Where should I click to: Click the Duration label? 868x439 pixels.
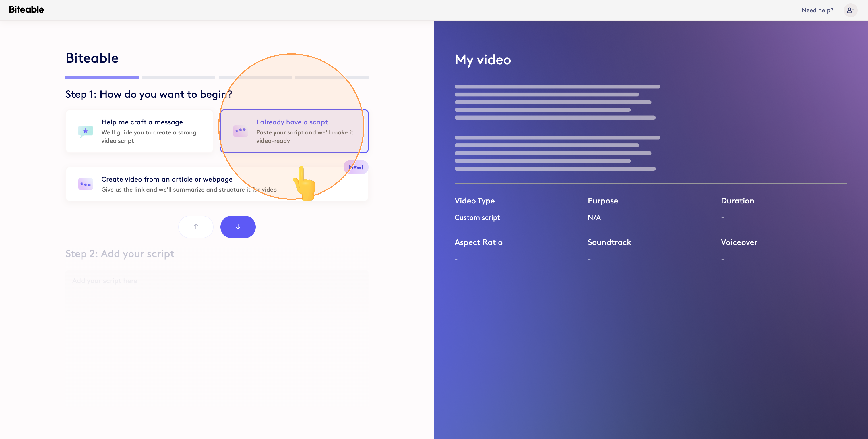click(x=738, y=201)
